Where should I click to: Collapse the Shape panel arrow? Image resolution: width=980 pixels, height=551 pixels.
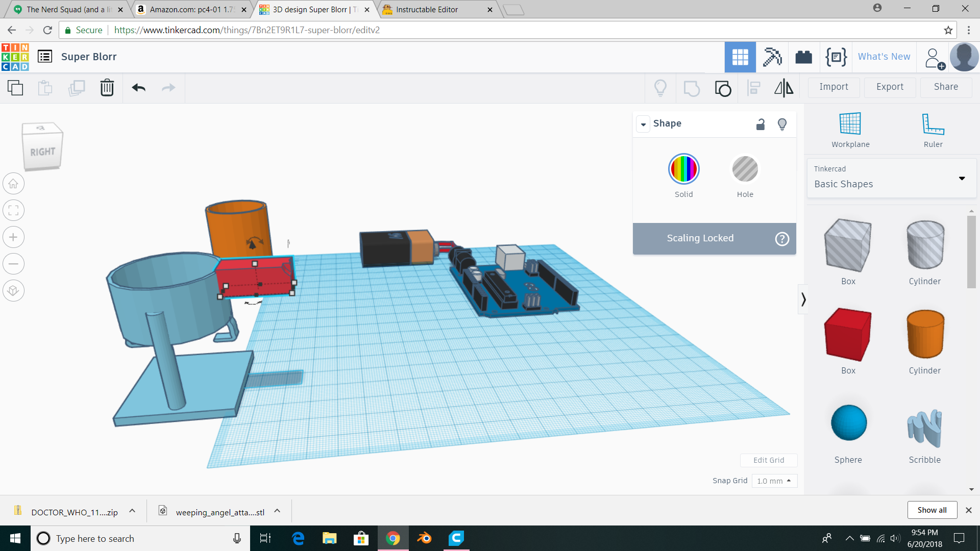tap(643, 124)
